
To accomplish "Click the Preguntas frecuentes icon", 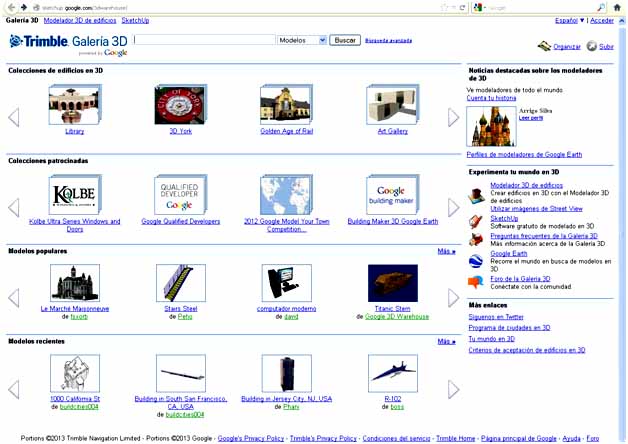I will pos(476,239).
